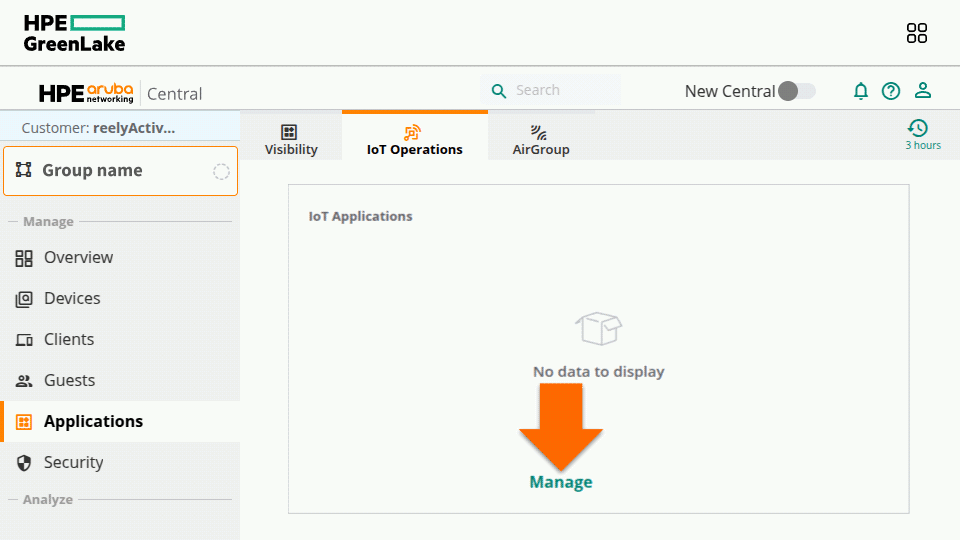Open the Group name context selector
The width and height of the screenshot is (960, 540).
coord(121,171)
